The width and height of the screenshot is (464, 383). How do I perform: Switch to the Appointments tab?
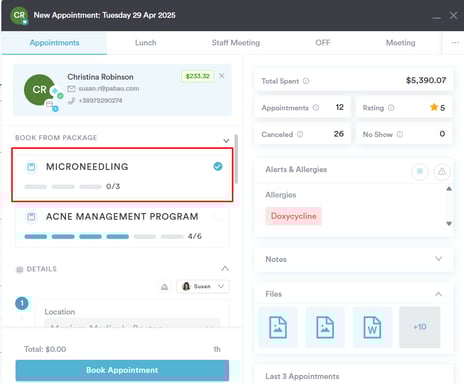(54, 43)
